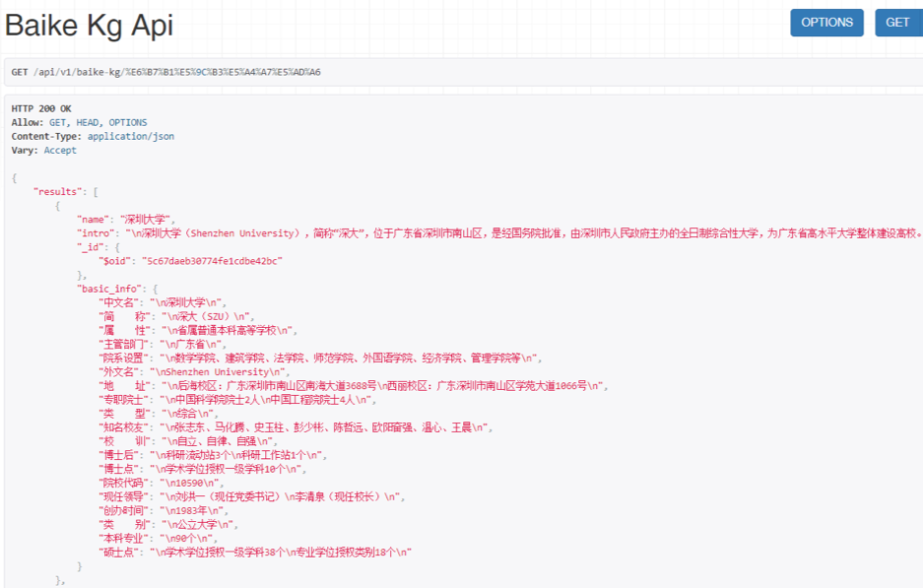Viewport: 923px width, 588px height.
Task: Click the blue GET button
Action: point(898,23)
